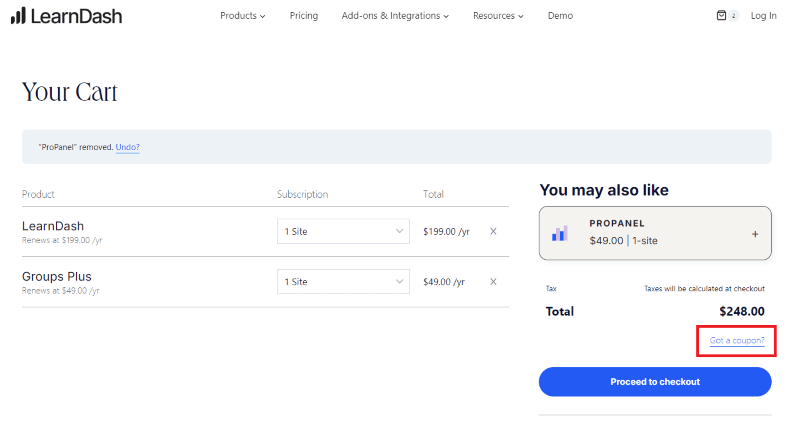Open the Pricing page

304,16
